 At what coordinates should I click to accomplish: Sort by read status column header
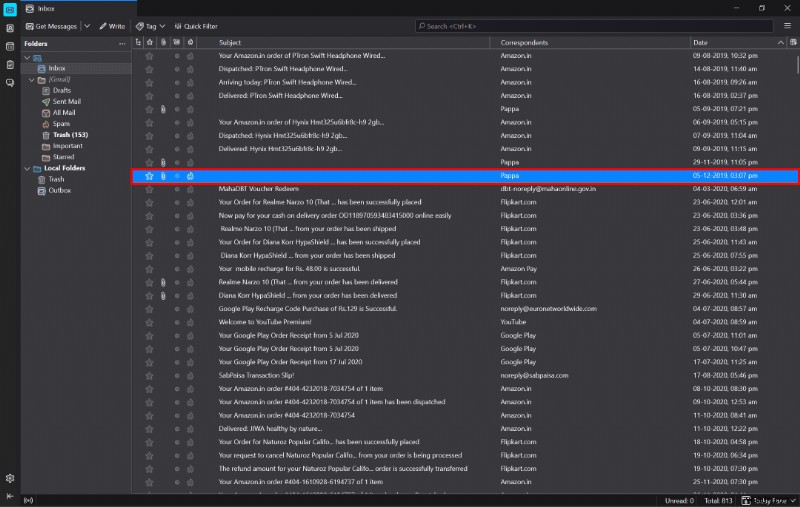[177, 42]
